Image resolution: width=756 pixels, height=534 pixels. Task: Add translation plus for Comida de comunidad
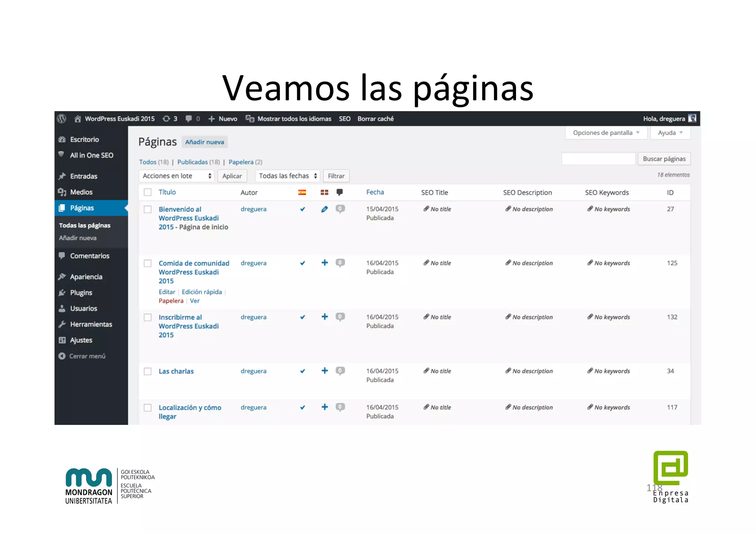(x=324, y=263)
